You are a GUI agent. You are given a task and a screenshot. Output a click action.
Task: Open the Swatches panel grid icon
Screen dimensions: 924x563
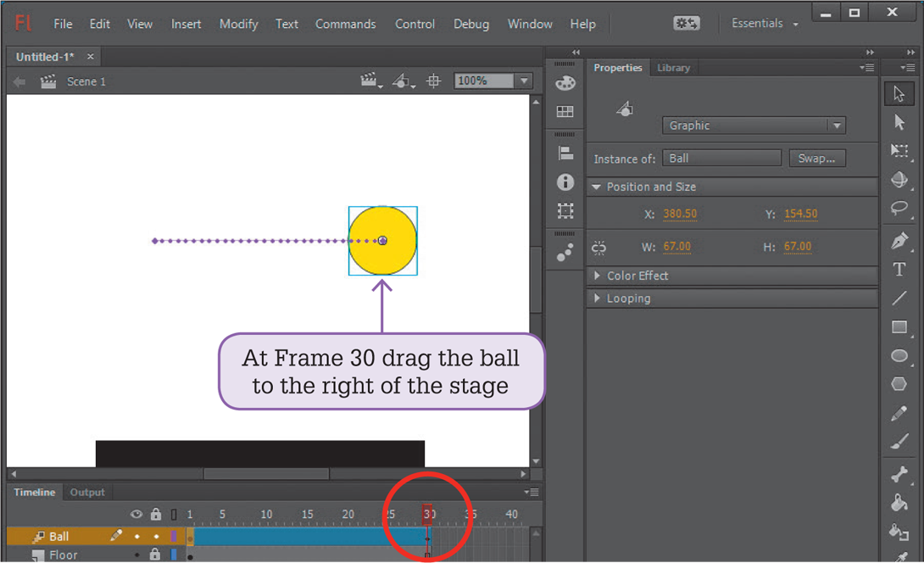point(565,111)
